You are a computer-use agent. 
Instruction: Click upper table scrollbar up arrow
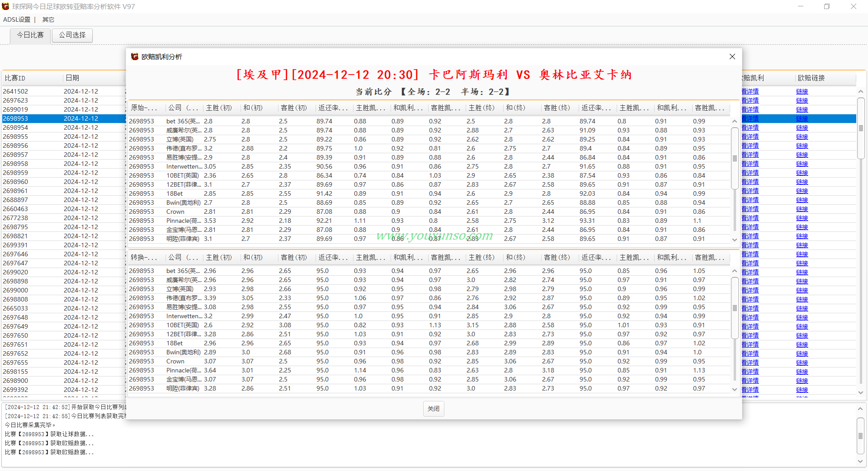point(735,121)
